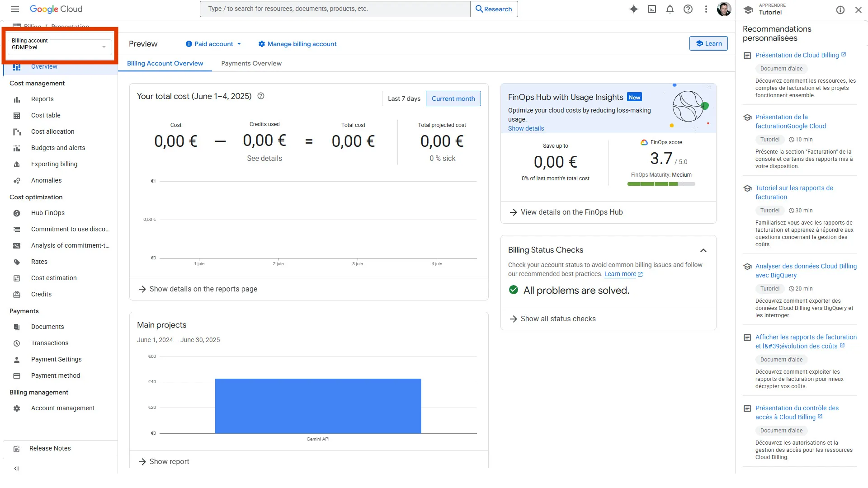Collapse the Billing Status Checks section
Screen dimensions: 868x488
(x=703, y=250)
